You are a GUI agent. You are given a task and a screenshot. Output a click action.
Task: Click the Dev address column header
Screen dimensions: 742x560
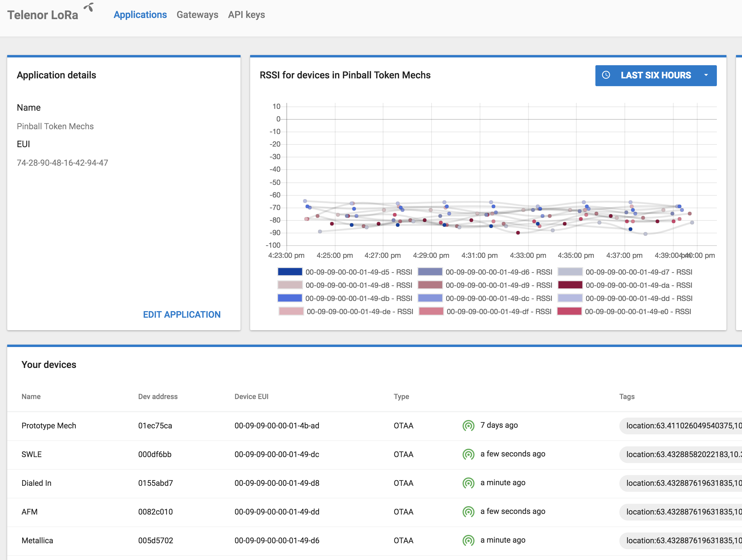pos(158,397)
